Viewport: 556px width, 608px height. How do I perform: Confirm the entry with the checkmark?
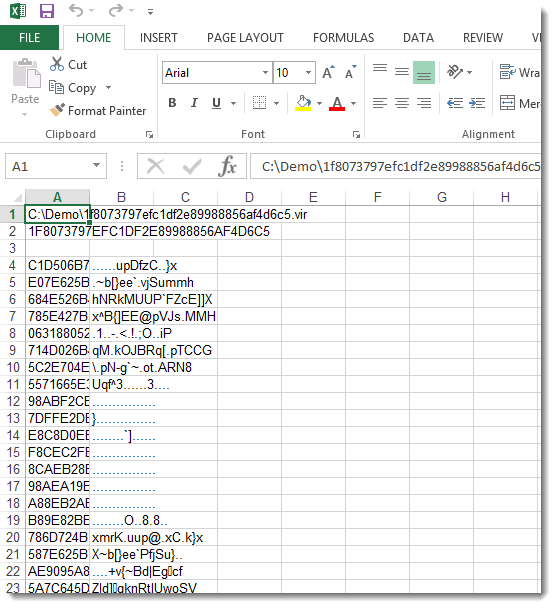pyautogui.click(x=192, y=166)
